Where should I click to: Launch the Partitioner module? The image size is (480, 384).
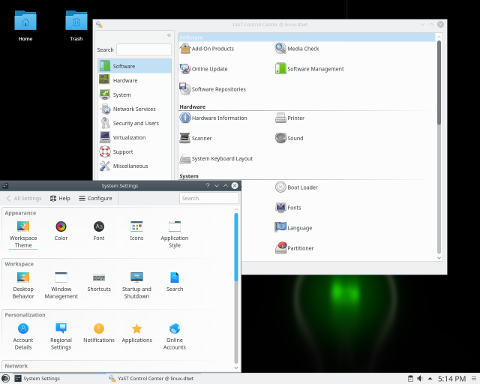pyautogui.click(x=294, y=248)
